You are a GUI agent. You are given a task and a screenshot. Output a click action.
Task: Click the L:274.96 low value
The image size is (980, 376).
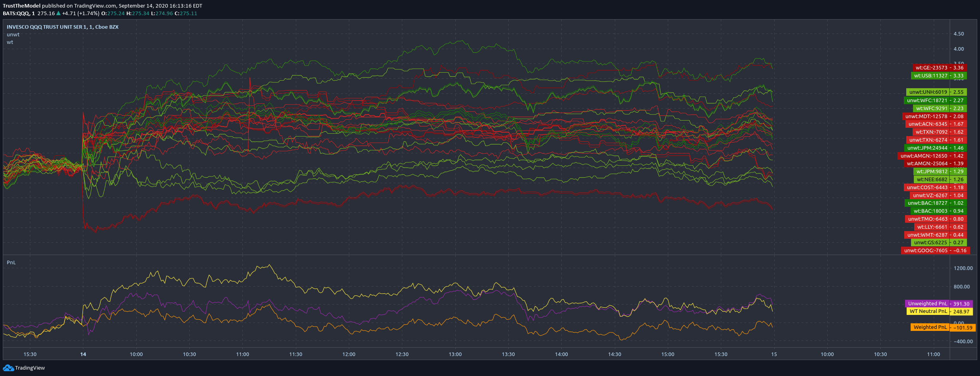point(162,13)
